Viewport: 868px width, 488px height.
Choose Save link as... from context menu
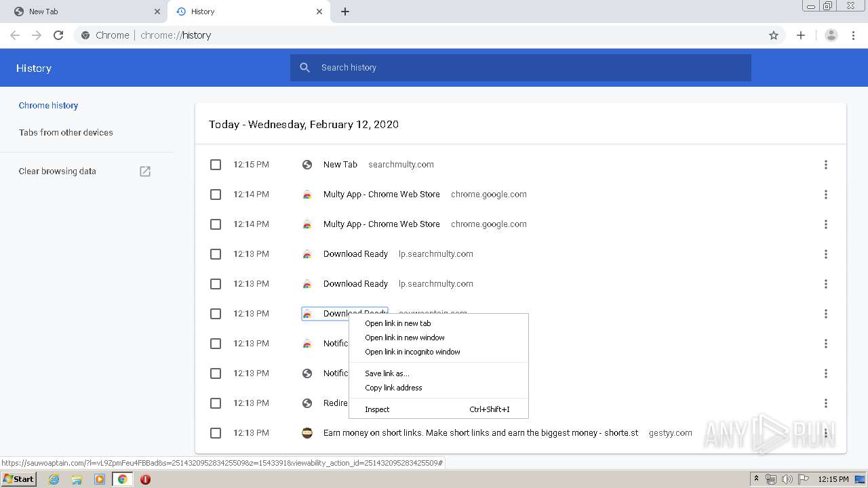438,373
